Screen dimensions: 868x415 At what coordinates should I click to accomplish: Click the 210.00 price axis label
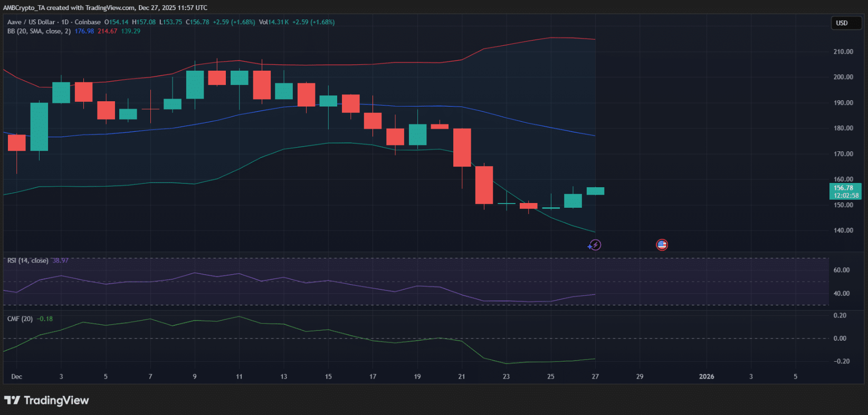click(843, 52)
